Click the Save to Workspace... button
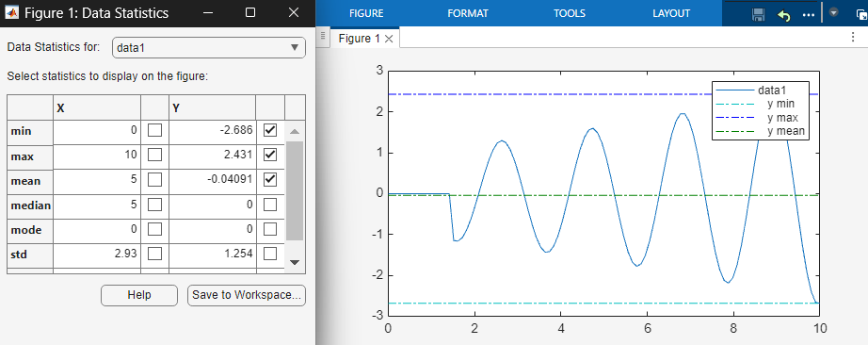Viewport: 868px width, 345px height. point(247,295)
